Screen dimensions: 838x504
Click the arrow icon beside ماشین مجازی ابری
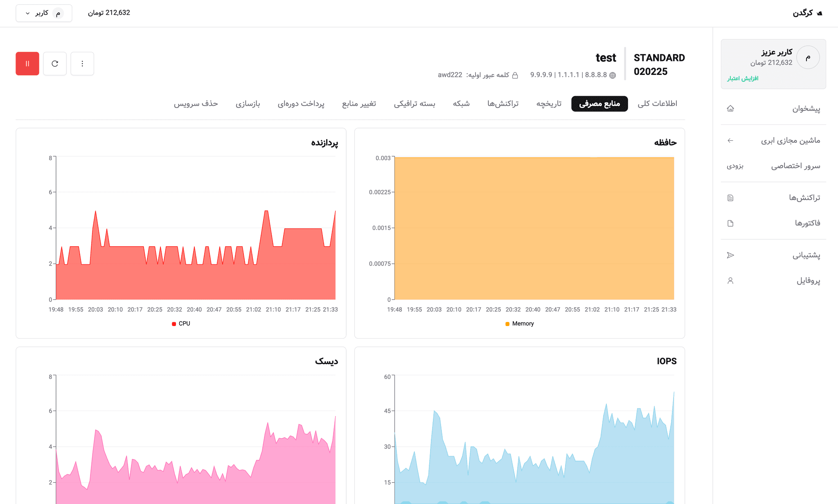[730, 140]
